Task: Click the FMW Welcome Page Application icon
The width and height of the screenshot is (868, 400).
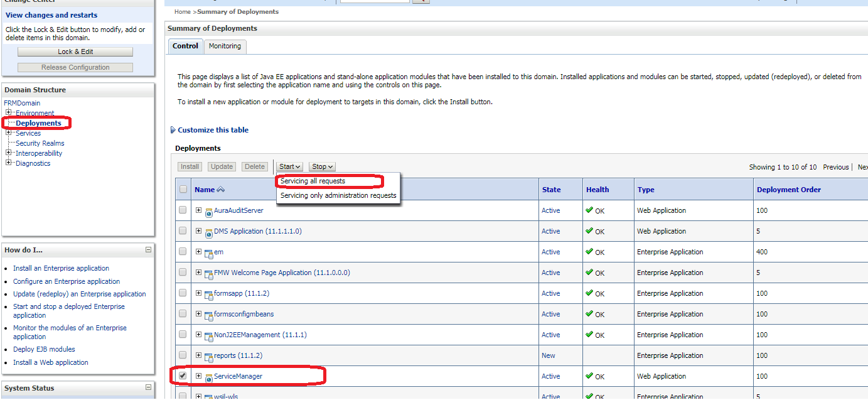Action: pyautogui.click(x=209, y=274)
